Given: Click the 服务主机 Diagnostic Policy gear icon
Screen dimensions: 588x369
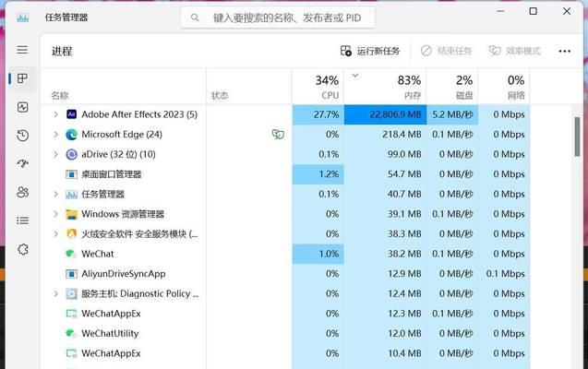Looking at the screenshot, I should click(x=71, y=293).
